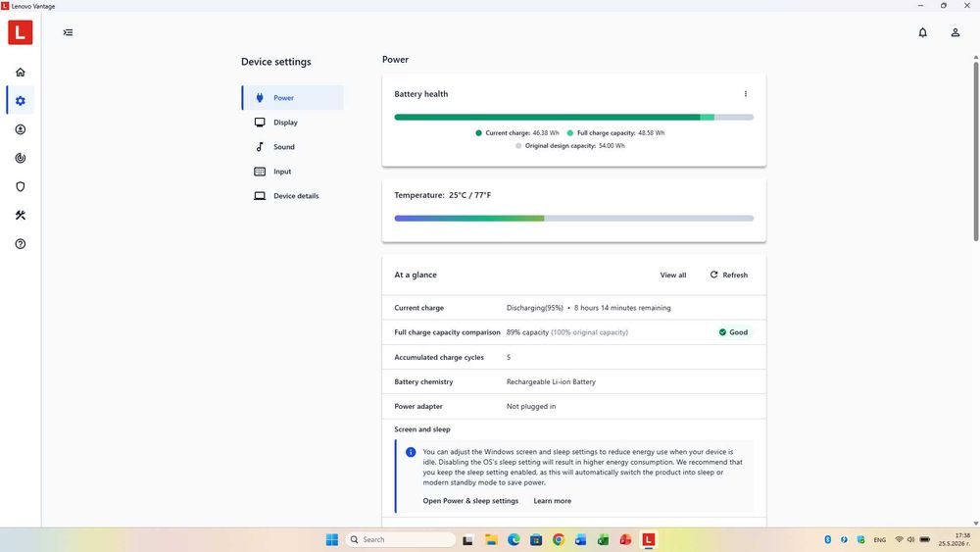Image resolution: width=980 pixels, height=552 pixels.
Task: Open the red app icon beside Excel in taskbar
Action: coord(625,539)
